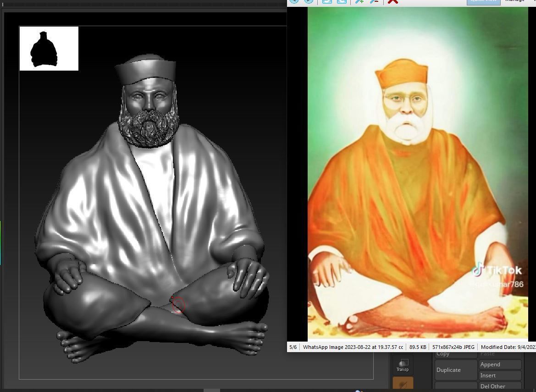Viewport: 536px width, 392px height.
Task: Click the zoom out magnifier icon in the image viewer
Action: (x=374, y=1)
